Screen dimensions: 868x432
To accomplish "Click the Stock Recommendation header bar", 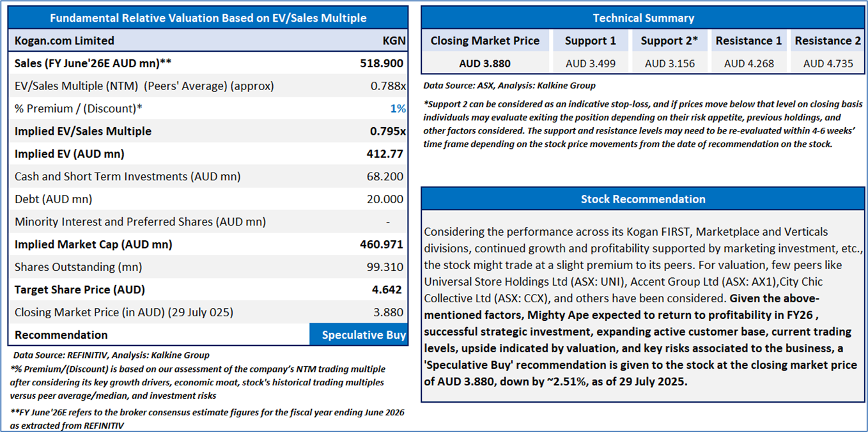I will click(643, 199).
